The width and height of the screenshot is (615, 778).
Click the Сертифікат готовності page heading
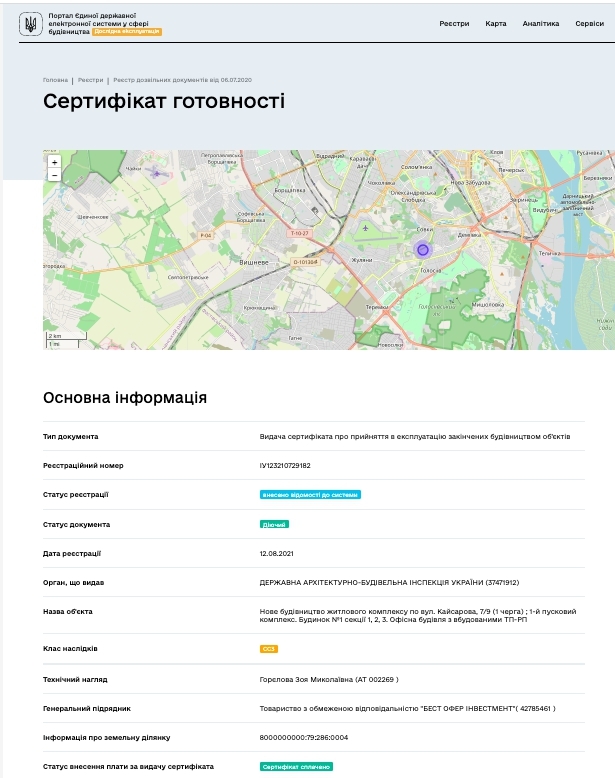click(x=164, y=101)
